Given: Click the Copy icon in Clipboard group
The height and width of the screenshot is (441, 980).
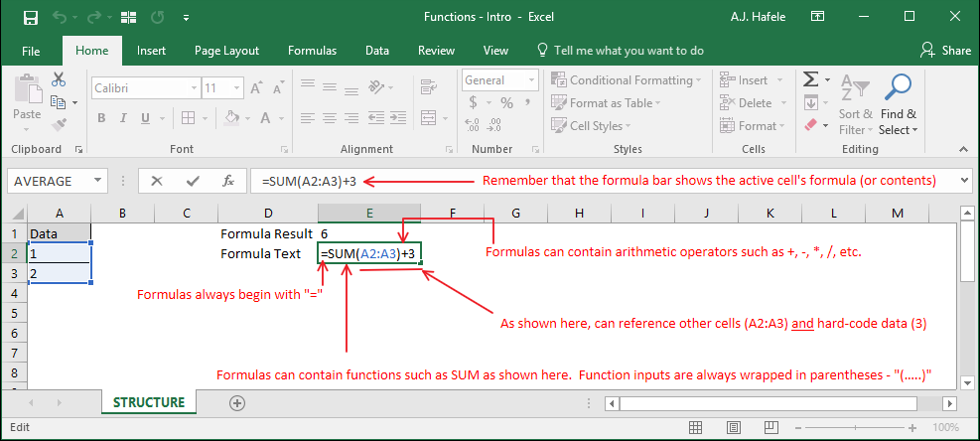Looking at the screenshot, I should point(59,102).
